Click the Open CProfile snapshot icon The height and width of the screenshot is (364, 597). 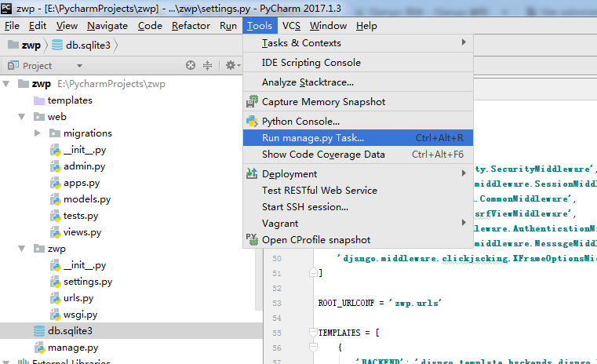click(x=252, y=239)
